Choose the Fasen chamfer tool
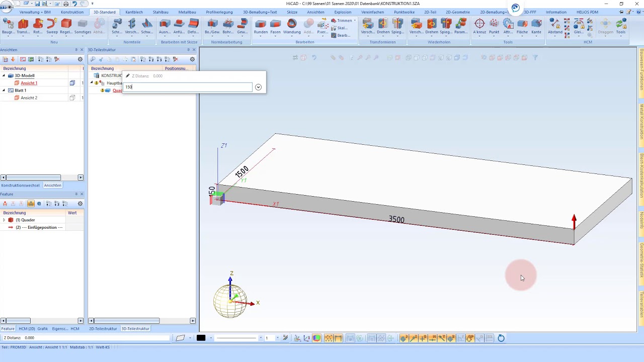644x362 pixels. point(275,26)
